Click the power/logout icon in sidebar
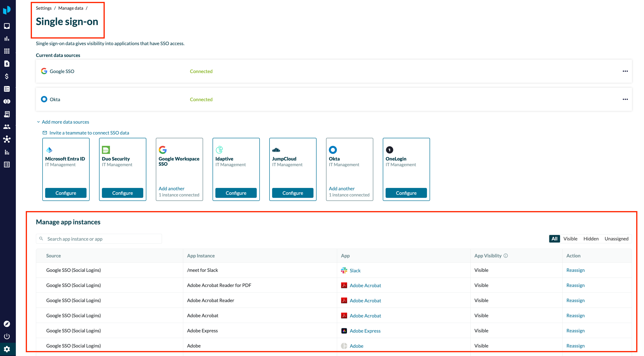The height and width of the screenshot is (356, 644). point(7,336)
